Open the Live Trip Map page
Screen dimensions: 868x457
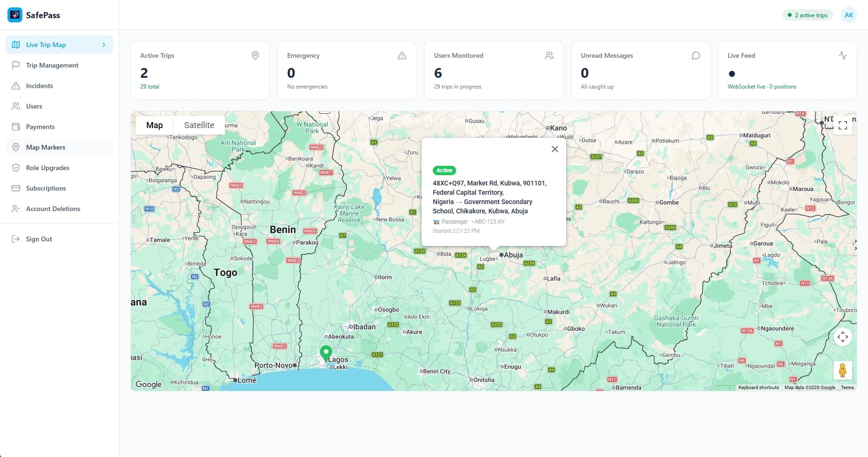pyautogui.click(x=59, y=45)
